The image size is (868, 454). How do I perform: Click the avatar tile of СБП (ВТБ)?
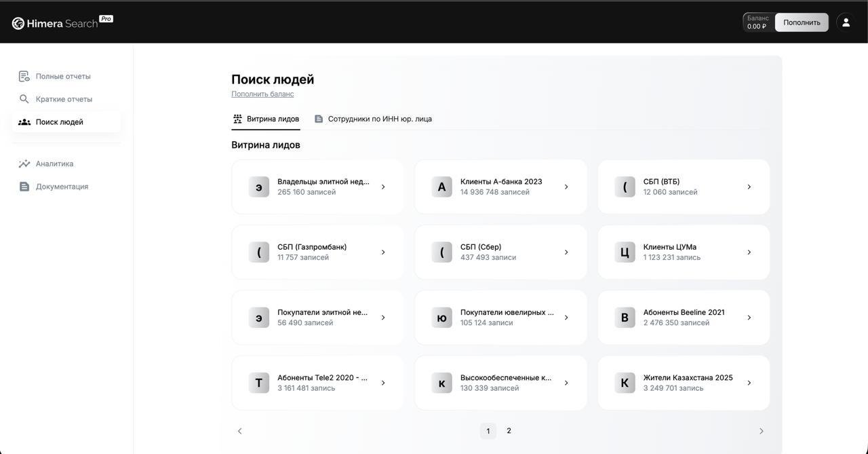625,187
